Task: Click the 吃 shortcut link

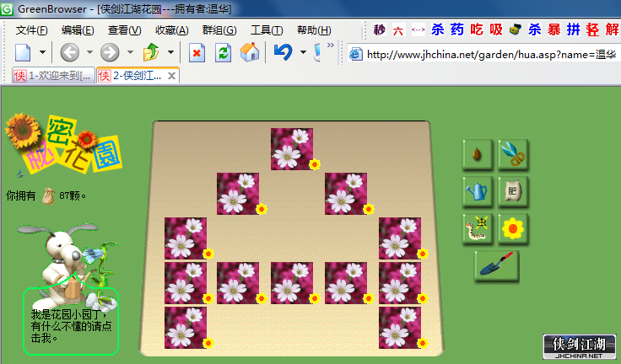Action: pyautogui.click(x=477, y=29)
